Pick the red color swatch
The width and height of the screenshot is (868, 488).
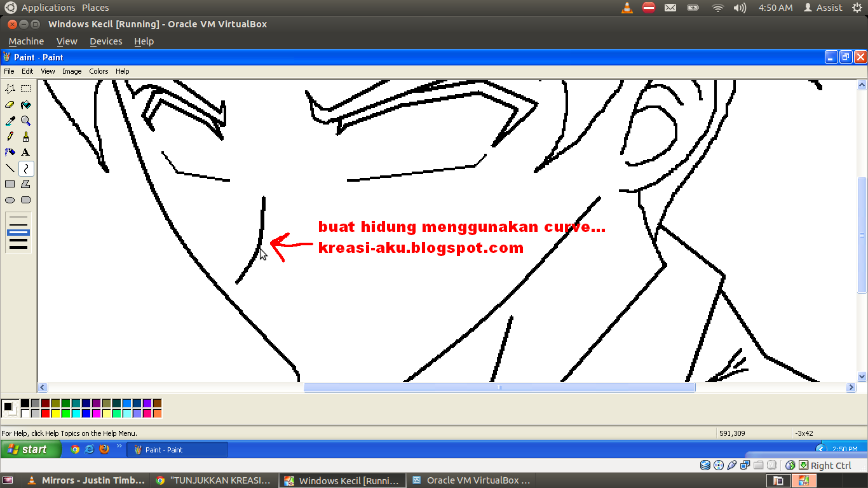[45, 414]
